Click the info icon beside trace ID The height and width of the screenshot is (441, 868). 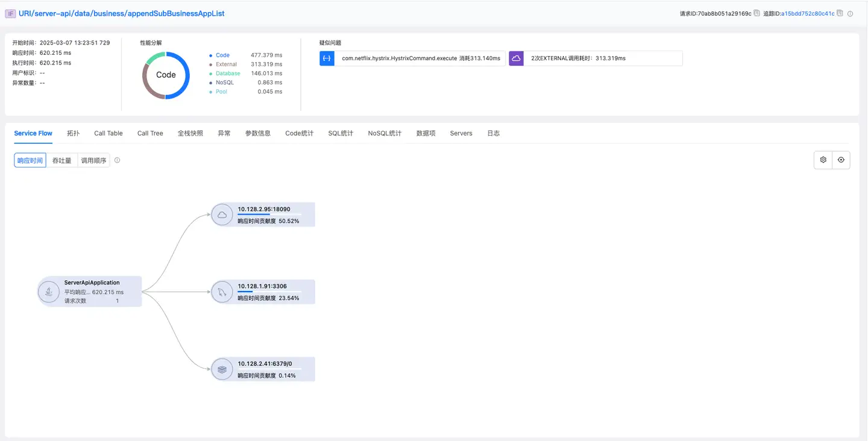point(851,13)
